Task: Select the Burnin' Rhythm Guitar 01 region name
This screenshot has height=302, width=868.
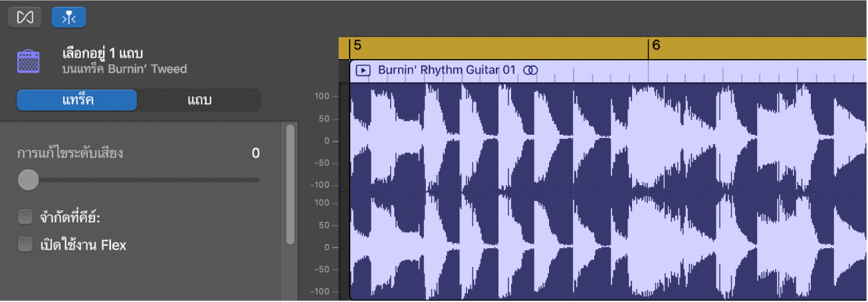Action: pyautogui.click(x=447, y=70)
